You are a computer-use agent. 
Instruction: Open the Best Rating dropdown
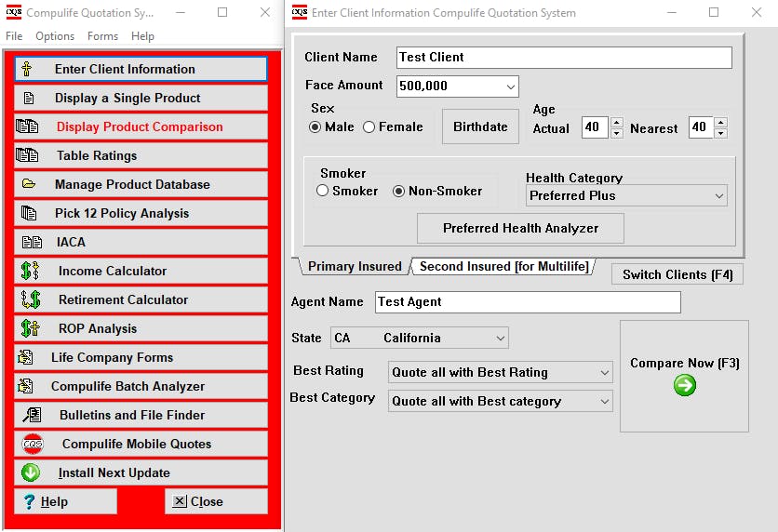tap(604, 372)
